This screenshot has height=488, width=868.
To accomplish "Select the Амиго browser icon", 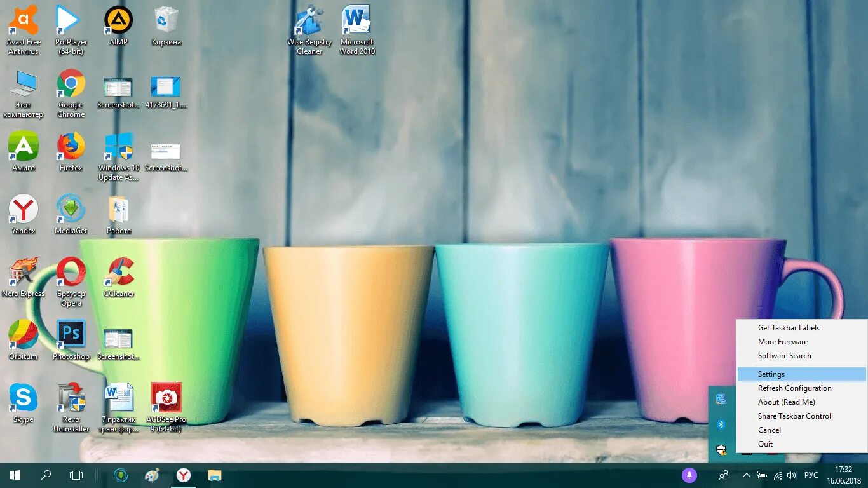I will tap(24, 152).
